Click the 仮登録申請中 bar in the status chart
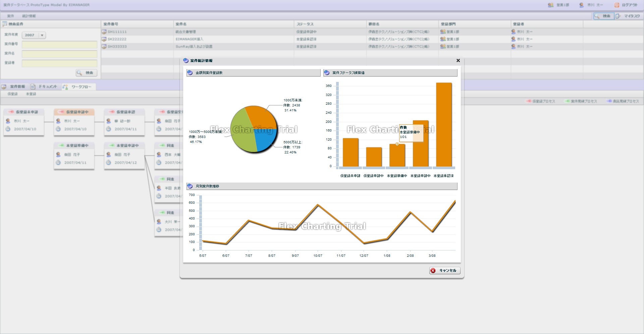The width and height of the screenshot is (644, 334). 374,157
